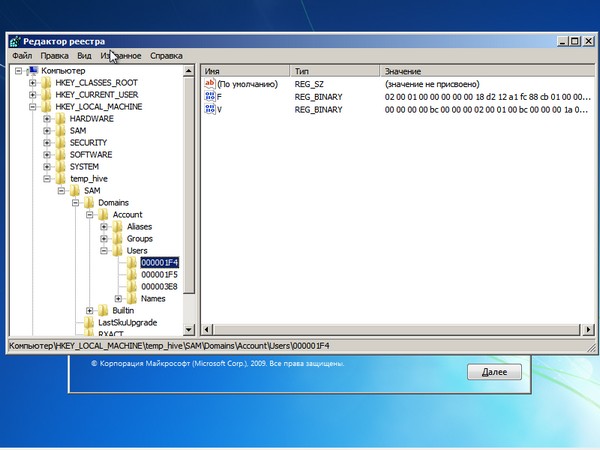Expand the HARDWARE key
Screen dimensions: 600x450
[47, 119]
